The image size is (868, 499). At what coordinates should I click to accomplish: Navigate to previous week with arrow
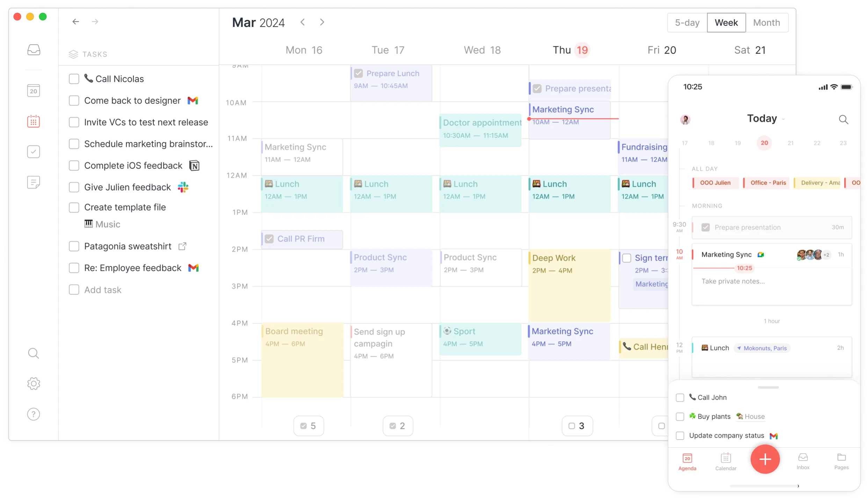click(303, 22)
